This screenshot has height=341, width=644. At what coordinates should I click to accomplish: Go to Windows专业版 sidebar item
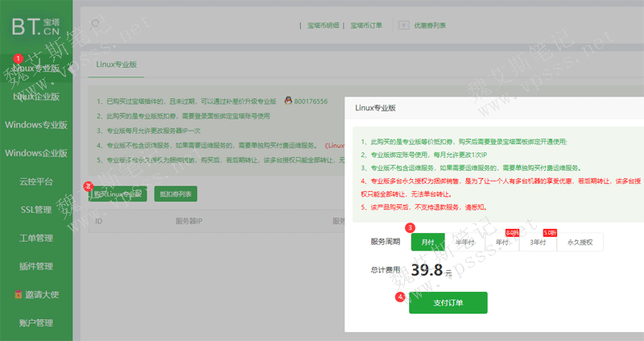(36, 125)
